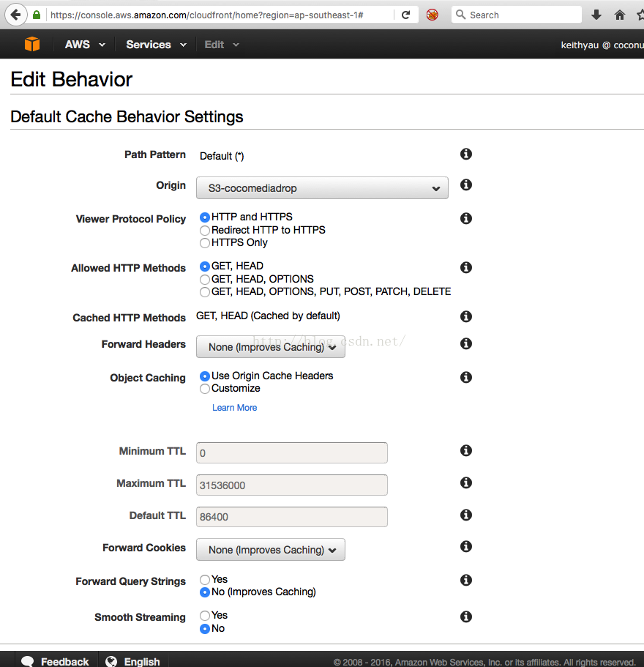Image resolution: width=644 pixels, height=667 pixels.
Task: Select HTTPS Only protocol policy
Action: click(205, 243)
